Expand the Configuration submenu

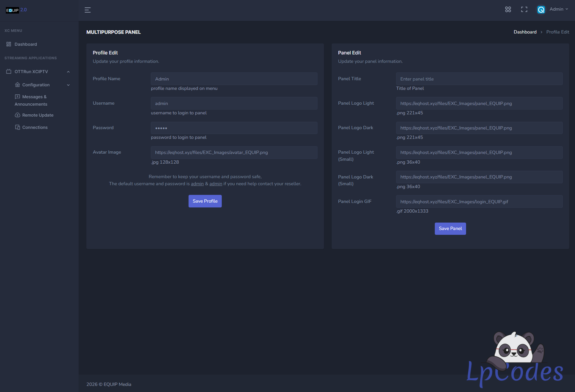(x=68, y=85)
